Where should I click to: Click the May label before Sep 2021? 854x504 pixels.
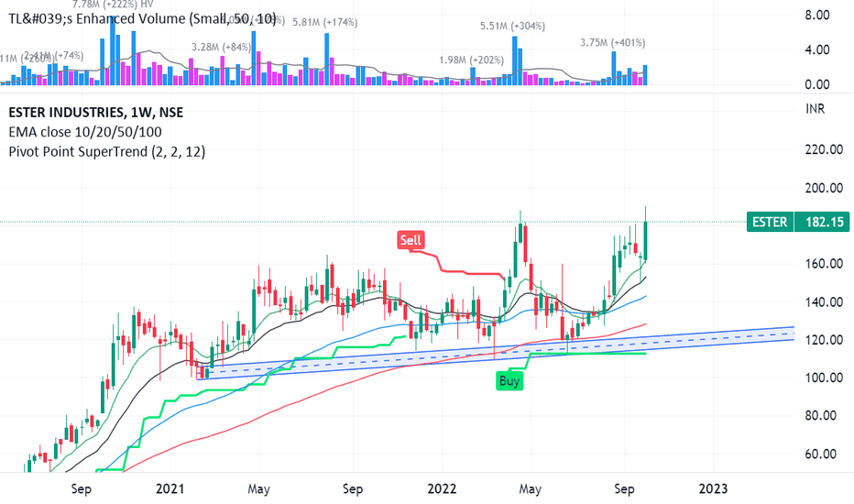(258, 489)
